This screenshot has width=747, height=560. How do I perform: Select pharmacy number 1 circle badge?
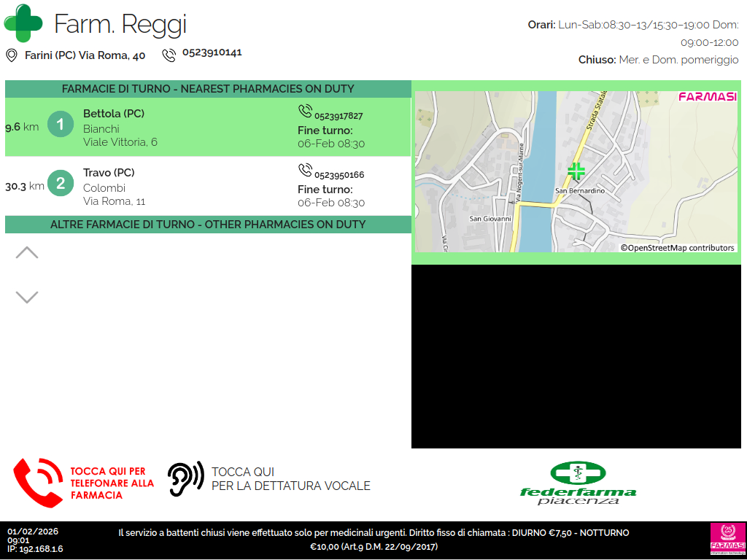[61, 125]
